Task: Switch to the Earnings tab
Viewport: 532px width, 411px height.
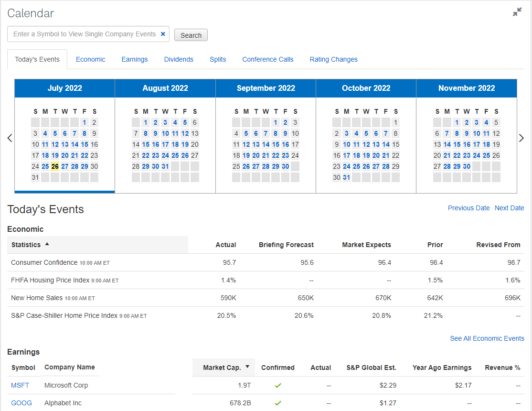Action: click(x=135, y=59)
